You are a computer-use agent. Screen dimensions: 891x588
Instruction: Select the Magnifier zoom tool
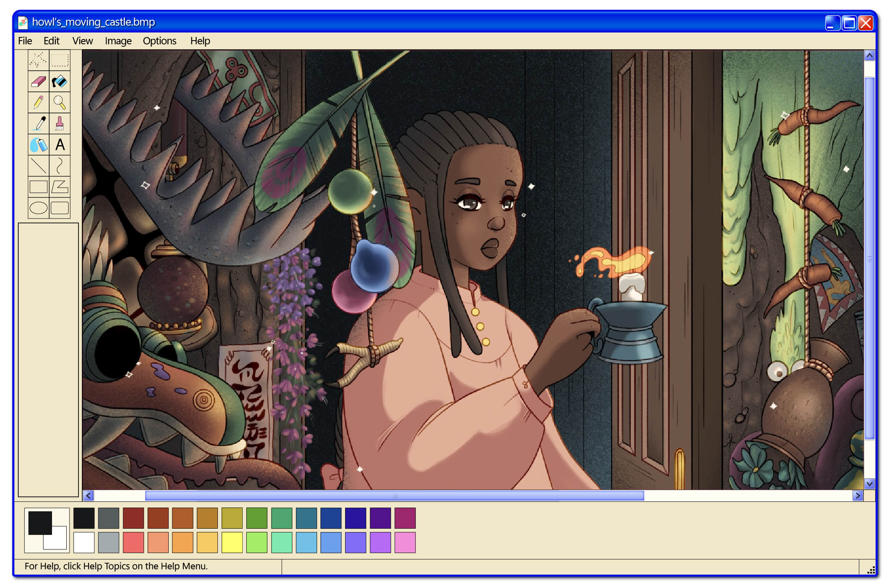(60, 102)
